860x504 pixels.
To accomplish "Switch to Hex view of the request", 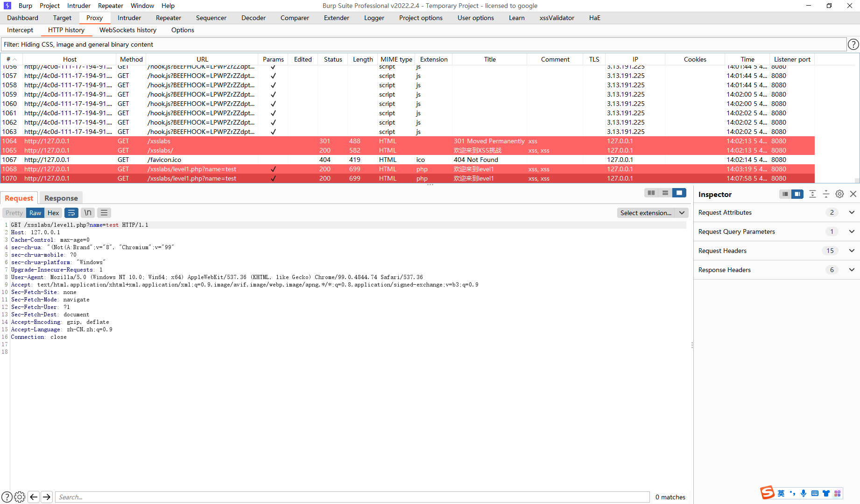I will click(x=53, y=213).
